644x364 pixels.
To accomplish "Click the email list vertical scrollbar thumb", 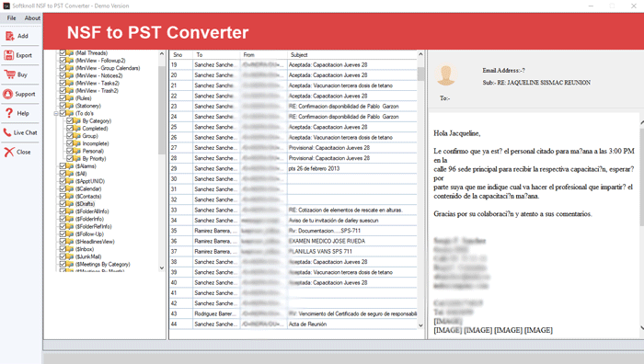I will 420,74.
